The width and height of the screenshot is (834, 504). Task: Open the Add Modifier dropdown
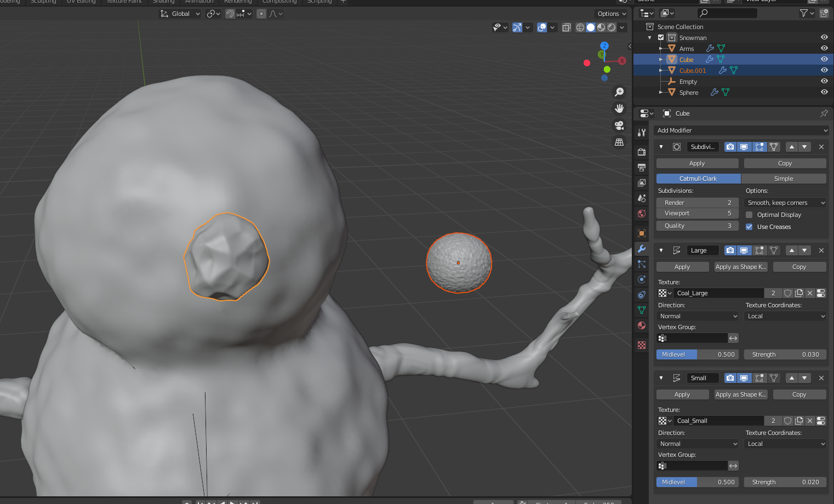(741, 130)
